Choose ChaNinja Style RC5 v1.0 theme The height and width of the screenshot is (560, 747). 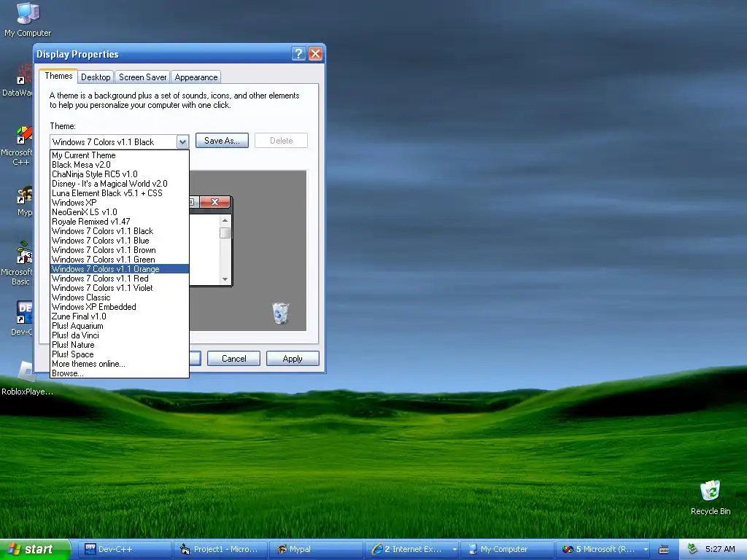pyautogui.click(x=120, y=174)
